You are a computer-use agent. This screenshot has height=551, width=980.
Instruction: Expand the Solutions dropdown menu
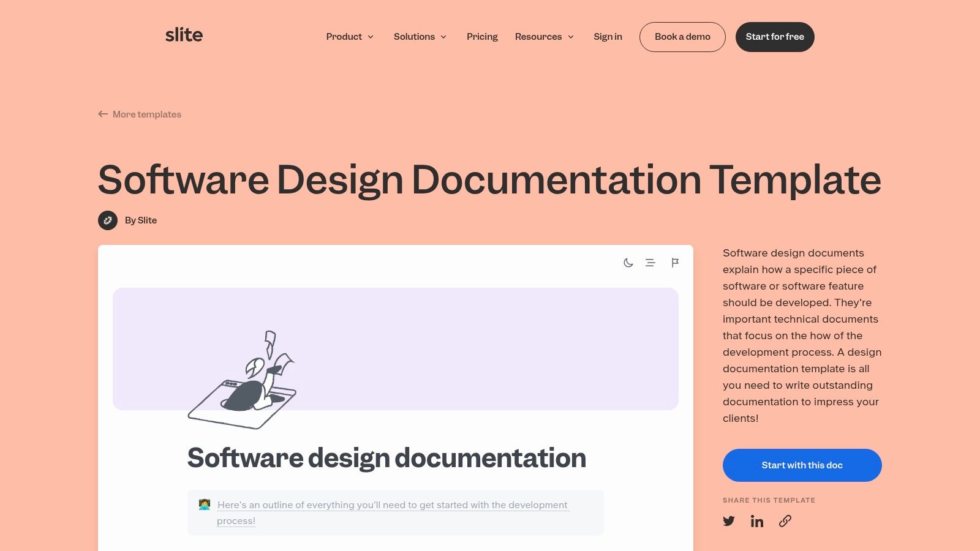point(420,37)
